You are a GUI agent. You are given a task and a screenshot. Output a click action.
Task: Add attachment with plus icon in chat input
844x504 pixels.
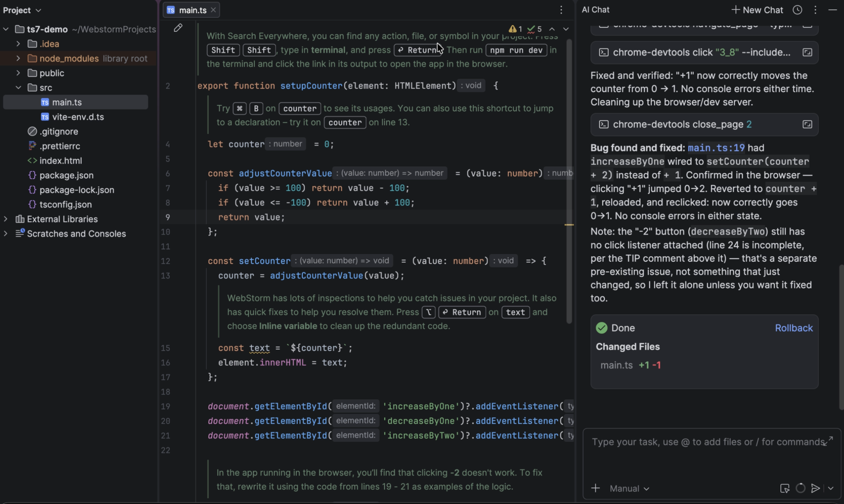[595, 488]
